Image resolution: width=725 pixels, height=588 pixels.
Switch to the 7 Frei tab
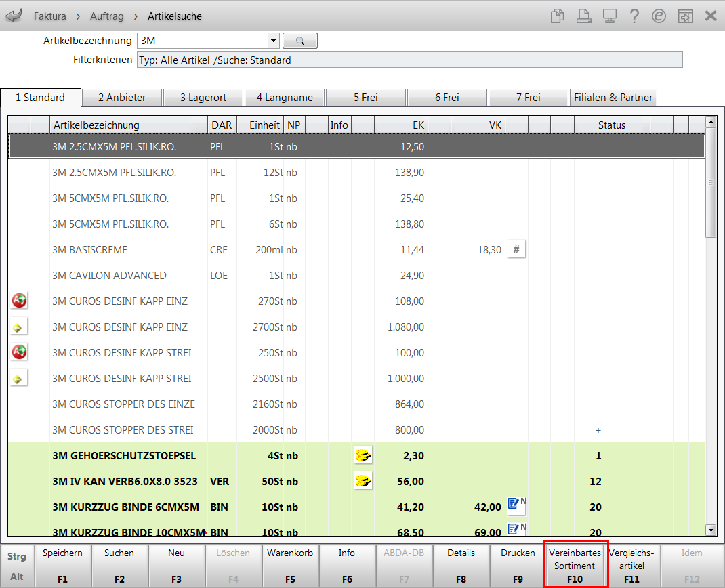(x=529, y=98)
